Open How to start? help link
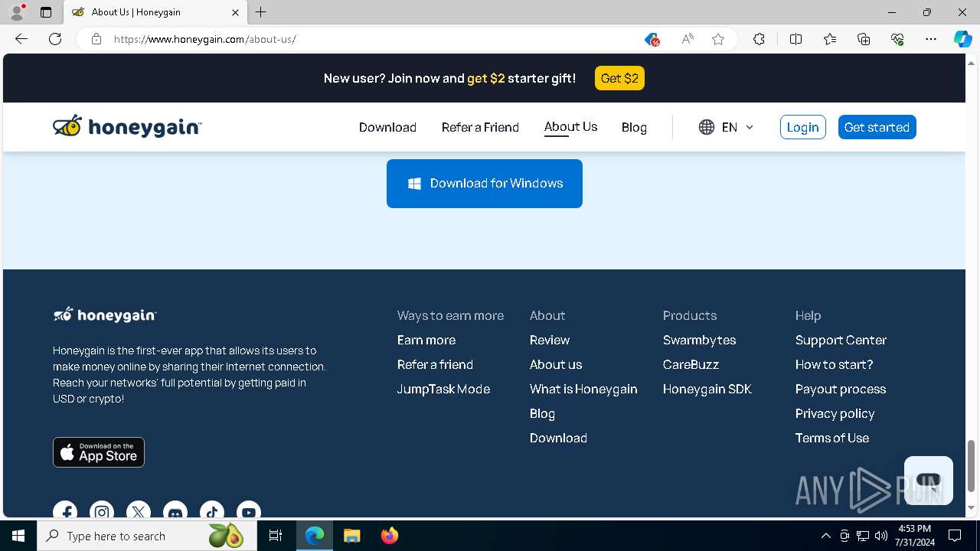 834,364
